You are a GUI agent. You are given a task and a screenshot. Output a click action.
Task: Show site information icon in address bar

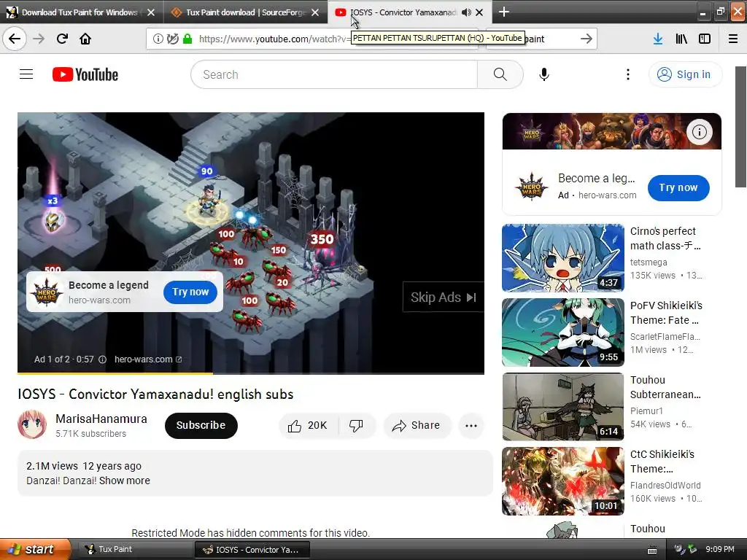[x=158, y=39]
